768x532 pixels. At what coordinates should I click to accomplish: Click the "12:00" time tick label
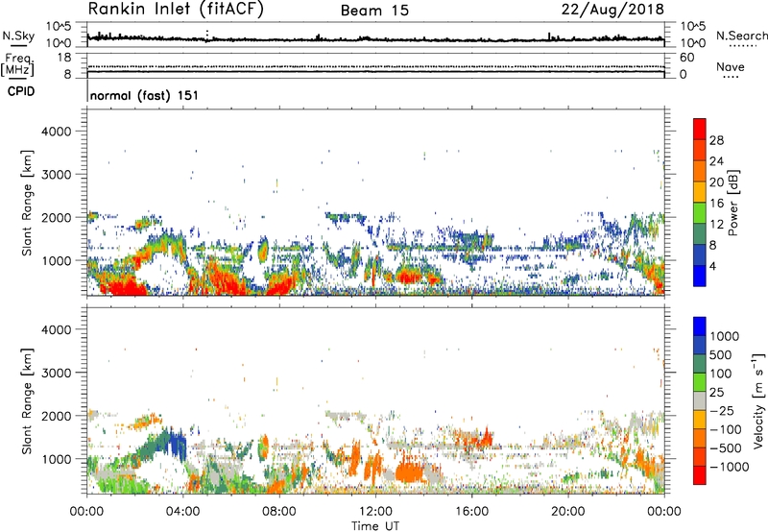pos(375,512)
